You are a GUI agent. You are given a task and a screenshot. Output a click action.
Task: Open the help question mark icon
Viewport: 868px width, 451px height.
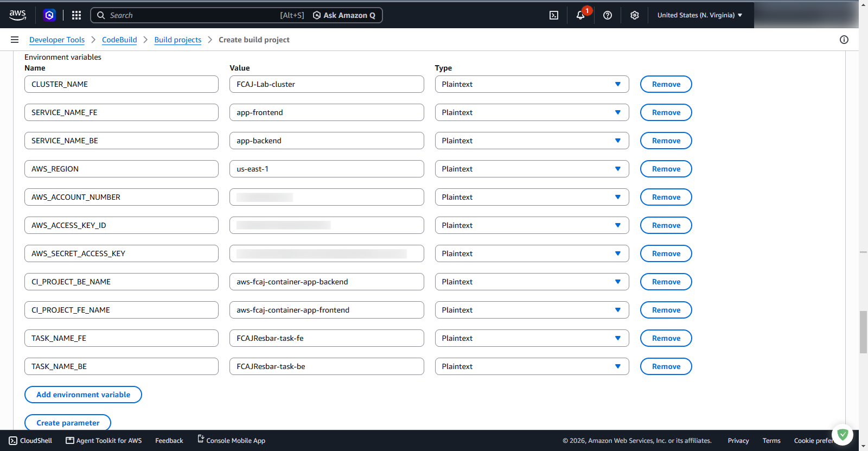click(608, 15)
